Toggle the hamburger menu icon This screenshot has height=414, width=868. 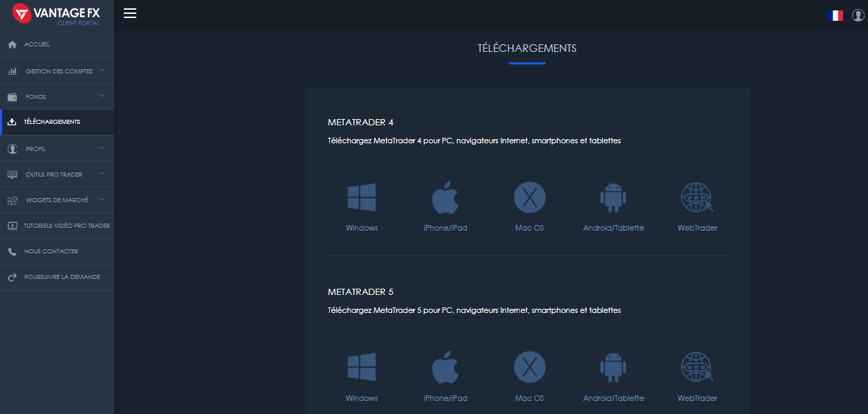(130, 13)
